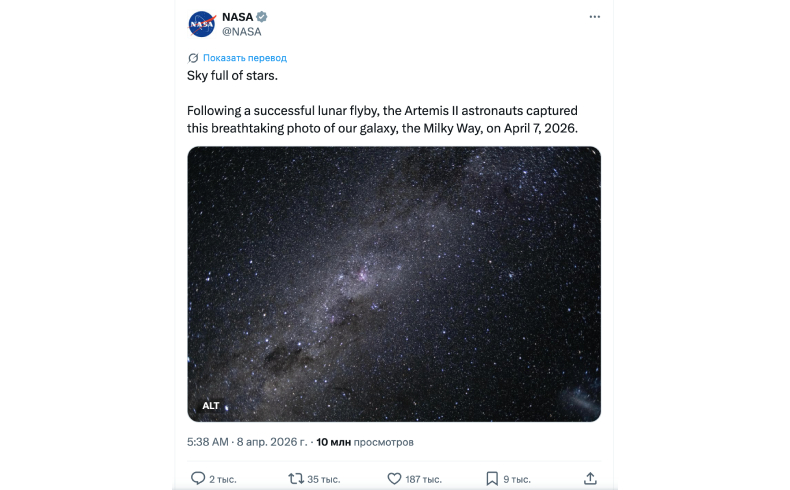This screenshot has height=490, width=790.
Task: Click the verified badge beside NASA
Action: [262, 17]
